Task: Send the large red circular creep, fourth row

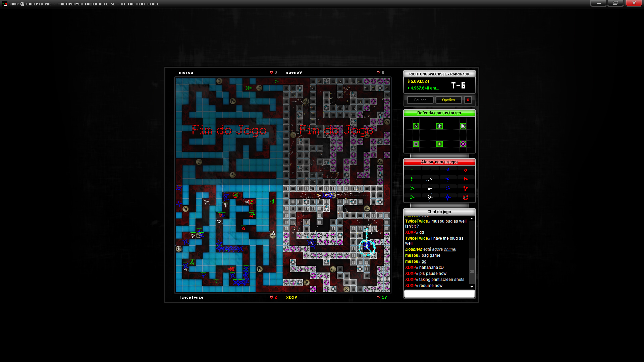Action: 466,197
